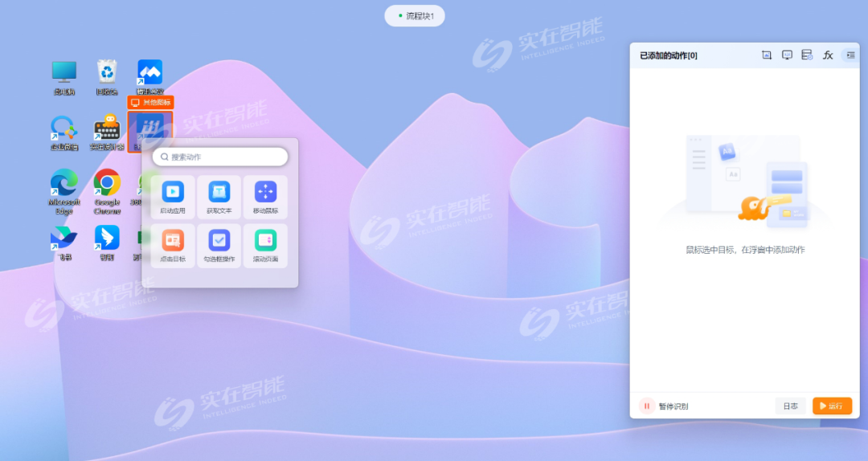Click the screenshot capture icon in panel header

click(x=767, y=55)
